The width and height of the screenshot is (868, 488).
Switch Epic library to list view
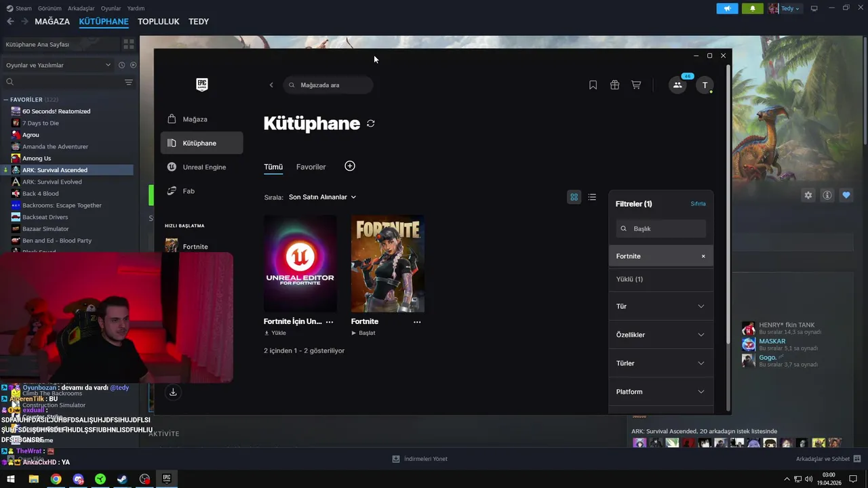click(592, 197)
